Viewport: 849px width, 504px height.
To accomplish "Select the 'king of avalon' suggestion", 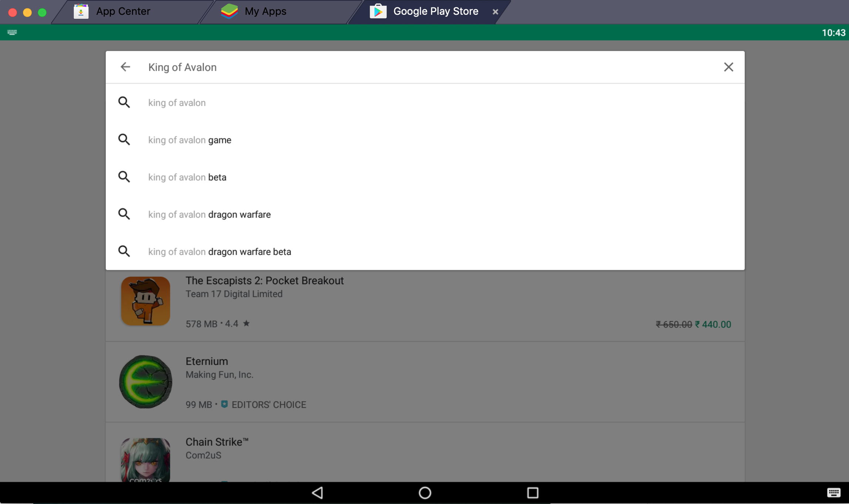I will pyautogui.click(x=425, y=102).
